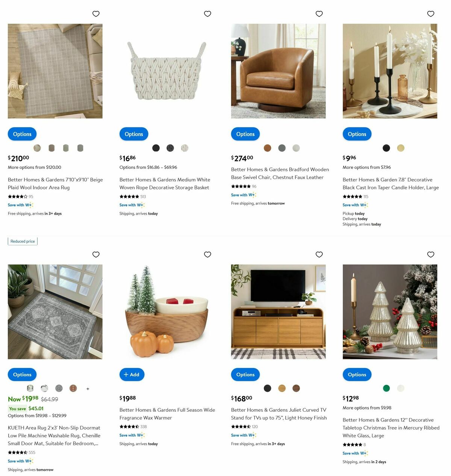The height and width of the screenshot is (476, 451).
Task: Choose the chestnut brown swatch for swivel chair
Action: click(x=268, y=148)
